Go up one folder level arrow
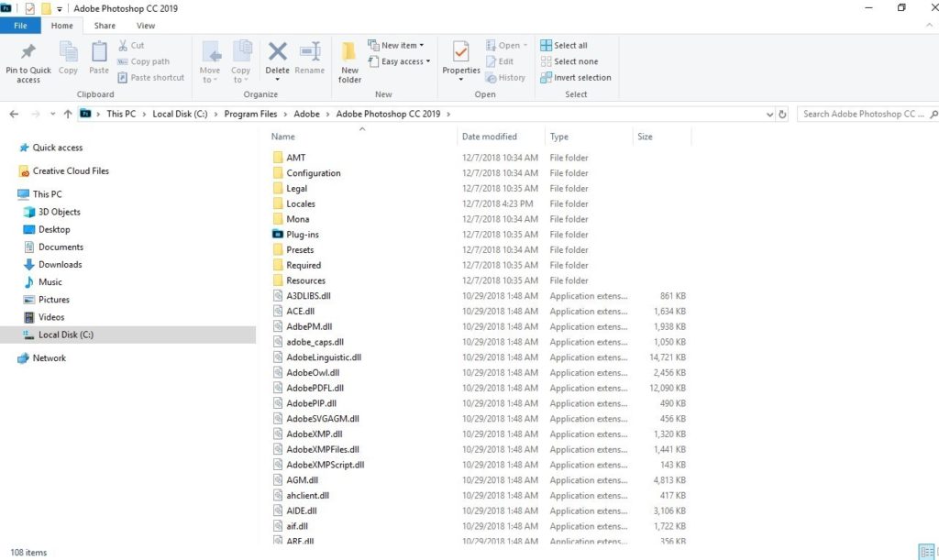The width and height of the screenshot is (939, 560). 67,115
